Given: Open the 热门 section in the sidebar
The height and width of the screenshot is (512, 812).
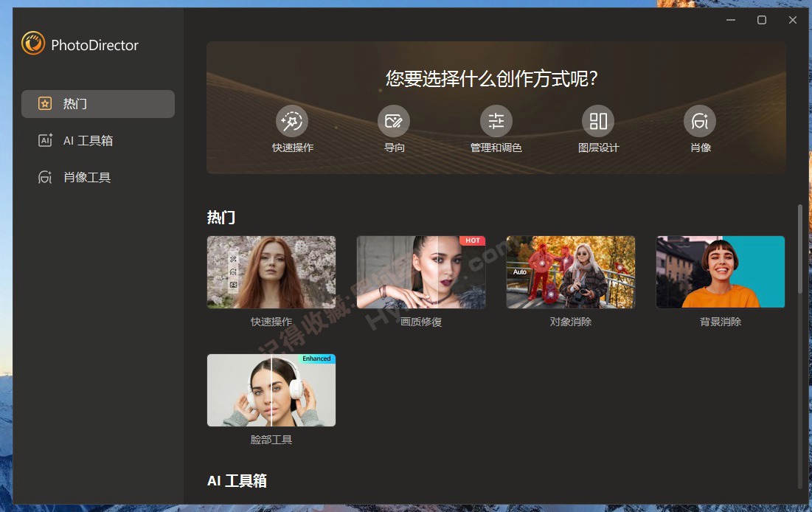Looking at the screenshot, I should (97, 103).
